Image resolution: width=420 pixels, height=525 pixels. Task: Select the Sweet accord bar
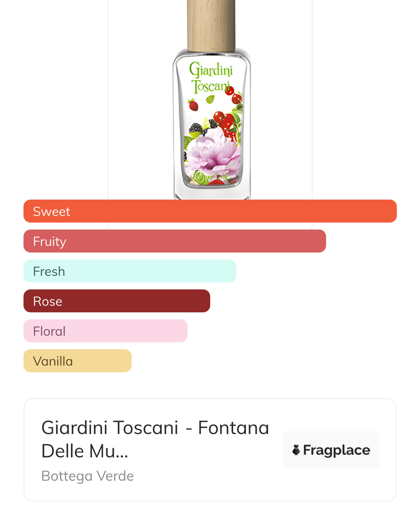pos(210,211)
